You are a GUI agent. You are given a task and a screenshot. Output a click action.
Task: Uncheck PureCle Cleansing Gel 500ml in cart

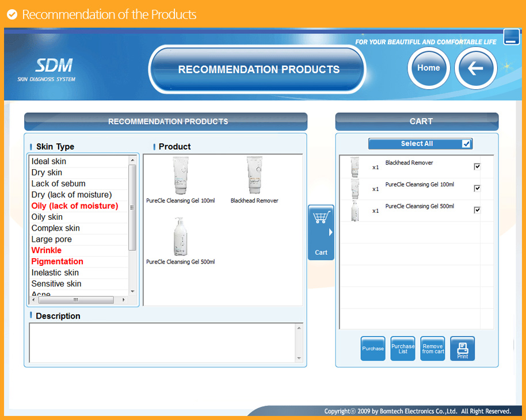point(477,210)
